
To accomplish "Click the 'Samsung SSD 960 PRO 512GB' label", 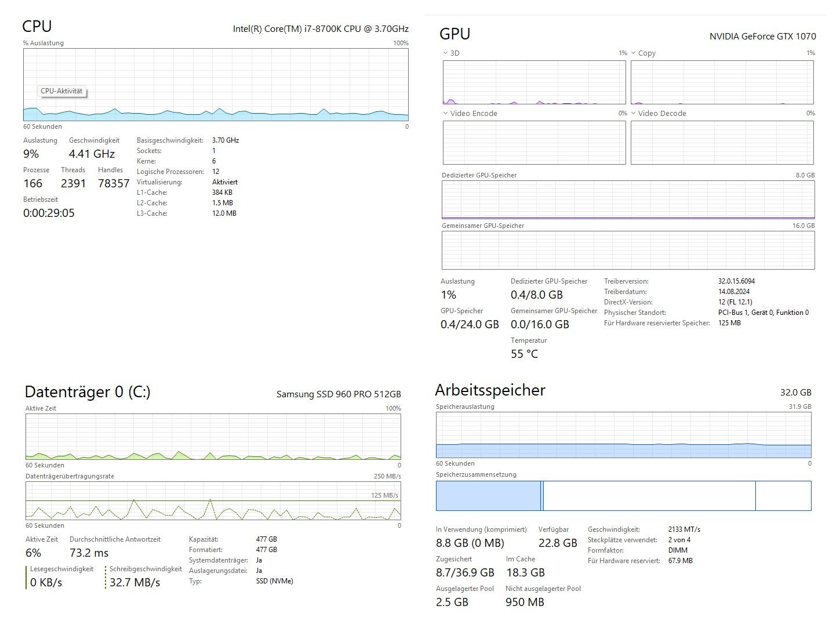I will point(339,394).
